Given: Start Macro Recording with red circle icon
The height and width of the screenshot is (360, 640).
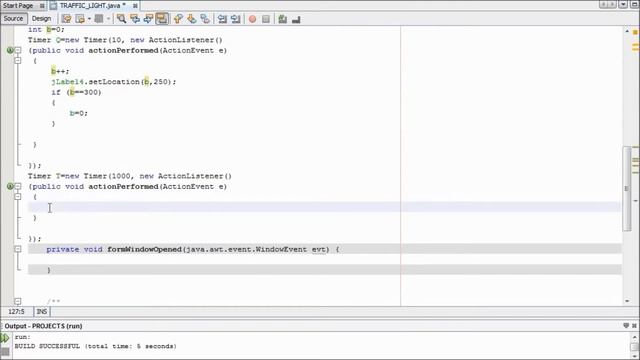Looking at the screenshot, I should [x=252, y=19].
